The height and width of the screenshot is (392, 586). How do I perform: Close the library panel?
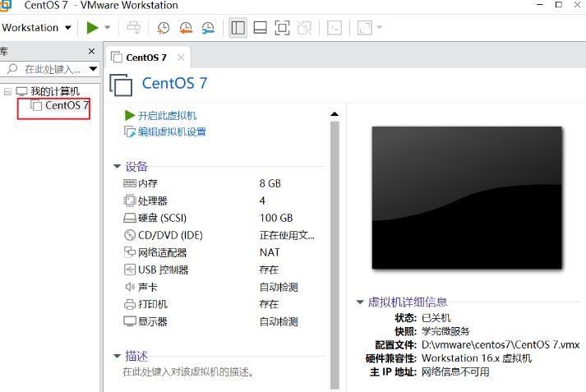(91, 51)
